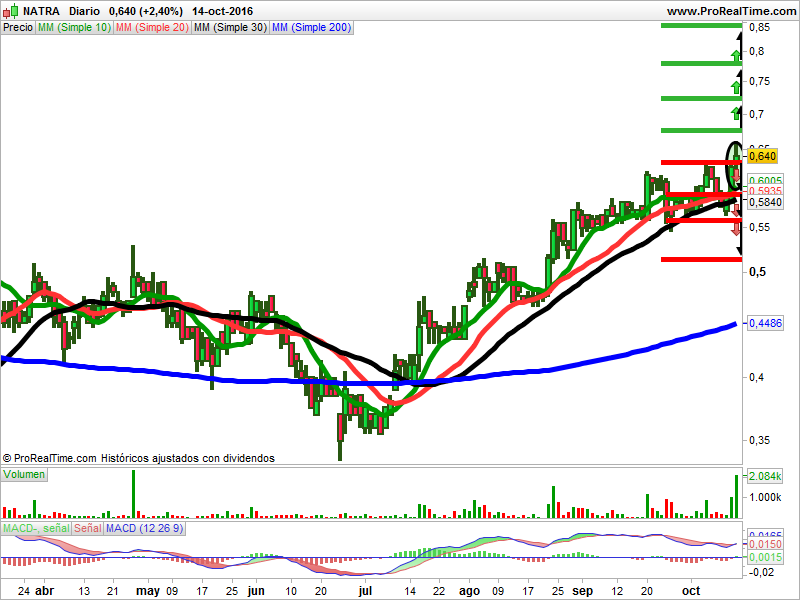
Task: Open the MM (Simple 20) settings label
Action: tap(152, 28)
